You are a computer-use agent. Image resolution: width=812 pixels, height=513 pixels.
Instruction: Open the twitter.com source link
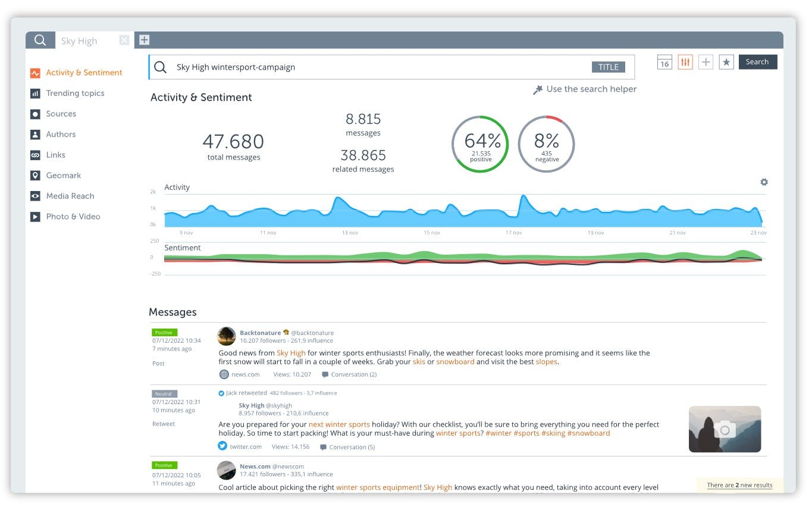point(240,446)
